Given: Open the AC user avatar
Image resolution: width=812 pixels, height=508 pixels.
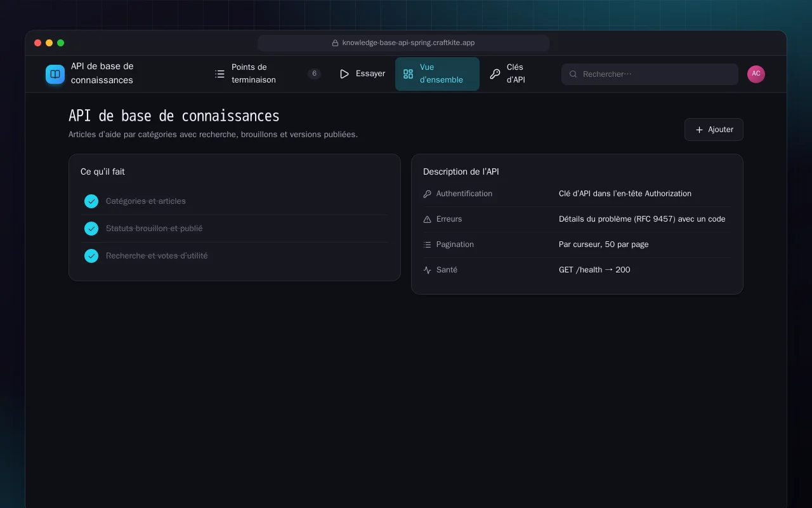Looking at the screenshot, I should [x=756, y=74].
